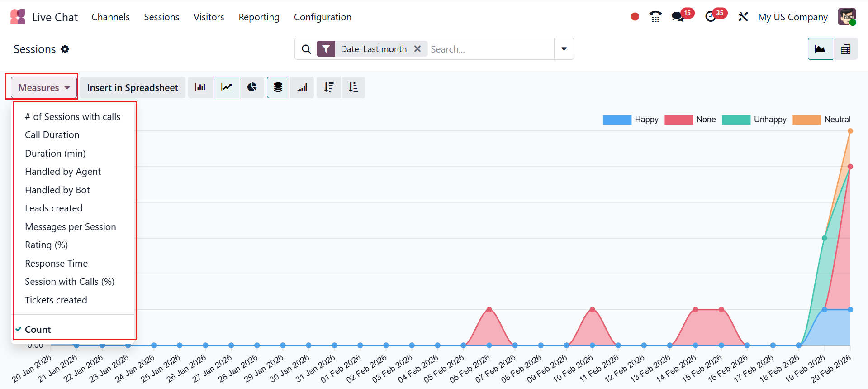Open activities clock icon
The height and width of the screenshot is (389, 868).
711,17
